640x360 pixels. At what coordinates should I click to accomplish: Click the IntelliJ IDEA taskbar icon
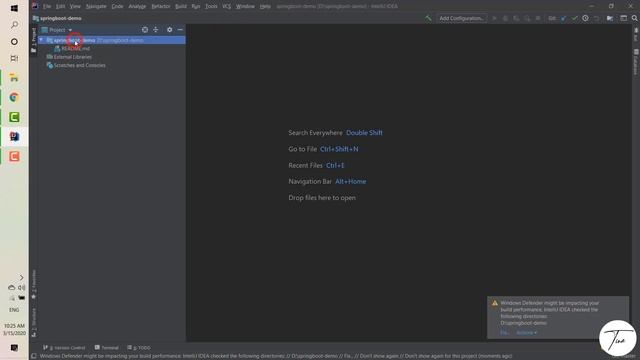tap(14, 137)
